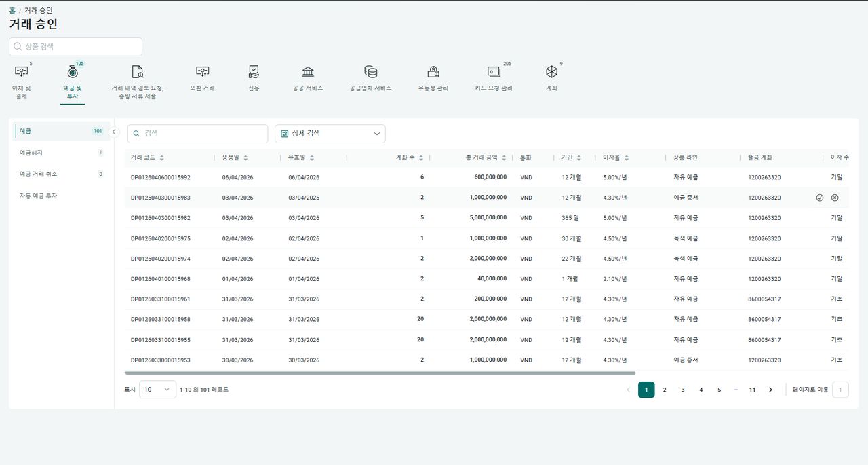The height and width of the screenshot is (465, 868).
Task: Click transaction code DP0126040200015975
Action: point(161,238)
